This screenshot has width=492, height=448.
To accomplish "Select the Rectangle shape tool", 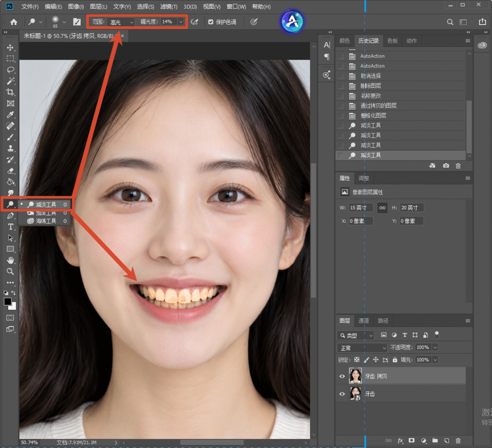I will (11, 249).
